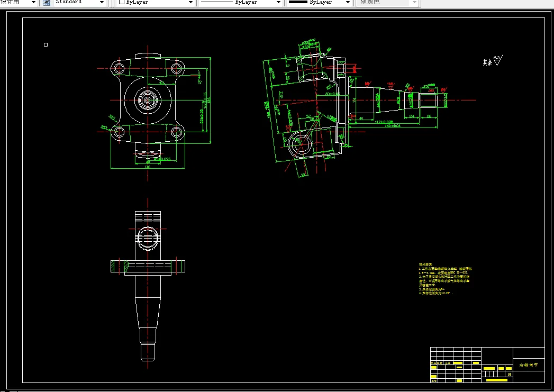Select the R13 radius dimension
The image size is (554, 392).
104,127
